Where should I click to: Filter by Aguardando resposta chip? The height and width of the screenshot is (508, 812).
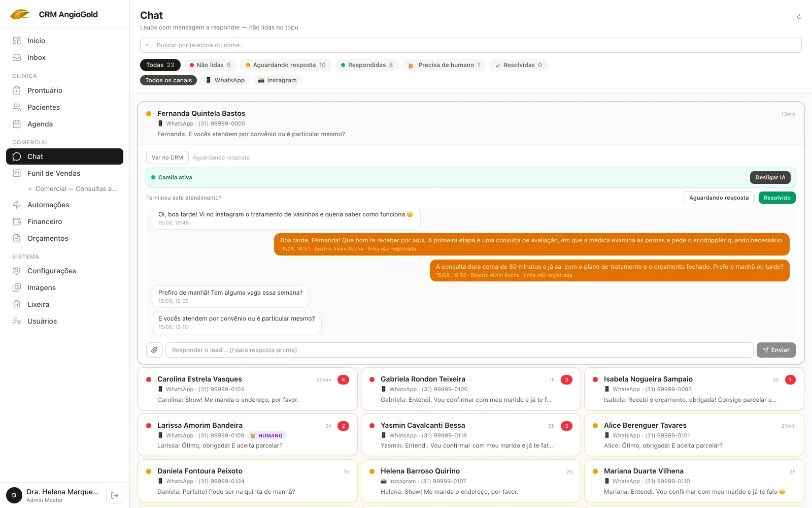[x=286, y=65]
